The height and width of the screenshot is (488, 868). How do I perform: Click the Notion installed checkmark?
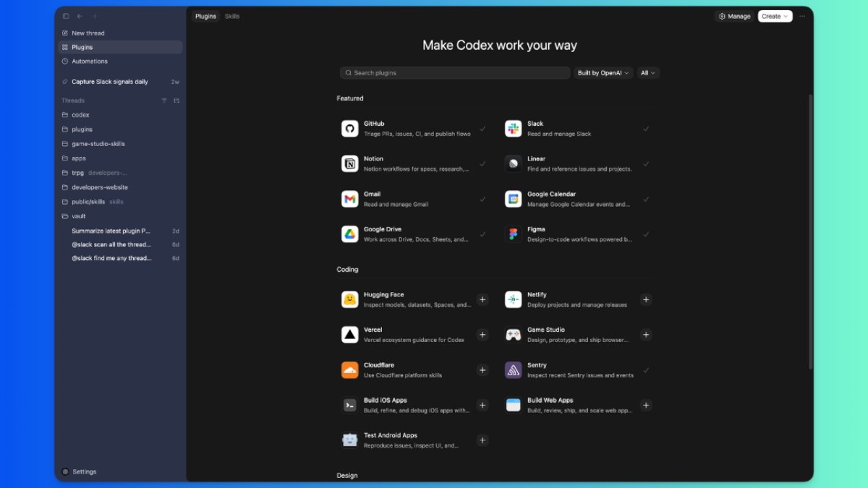tap(482, 163)
